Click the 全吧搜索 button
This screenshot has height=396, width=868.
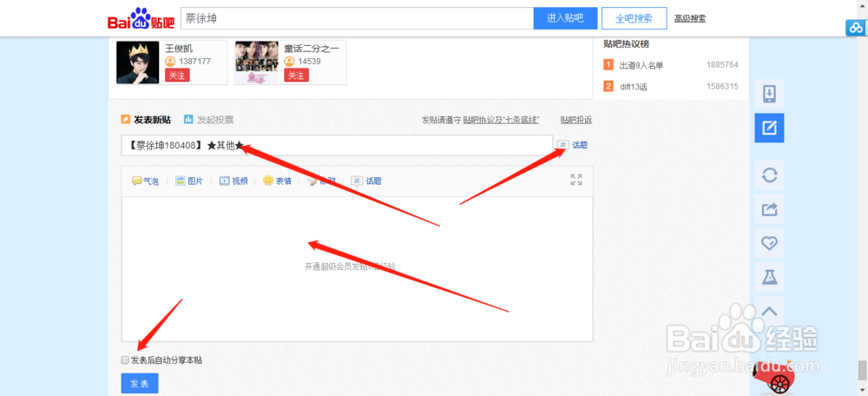pos(634,18)
